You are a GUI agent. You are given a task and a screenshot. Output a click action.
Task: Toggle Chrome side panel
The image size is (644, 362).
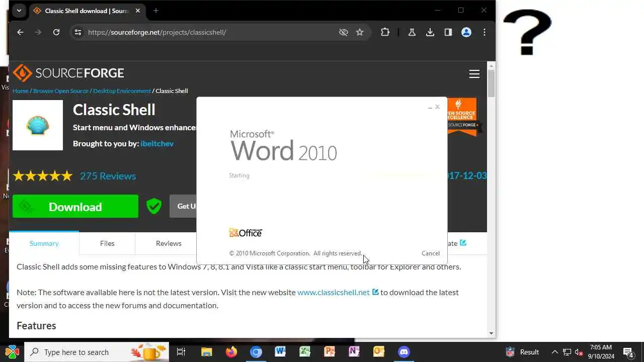[x=448, y=32]
